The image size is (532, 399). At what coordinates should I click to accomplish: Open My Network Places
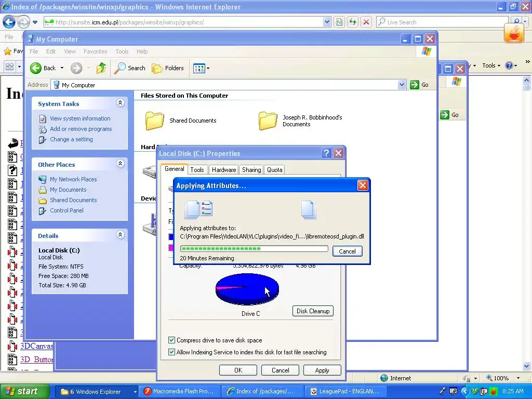pyautogui.click(x=73, y=179)
